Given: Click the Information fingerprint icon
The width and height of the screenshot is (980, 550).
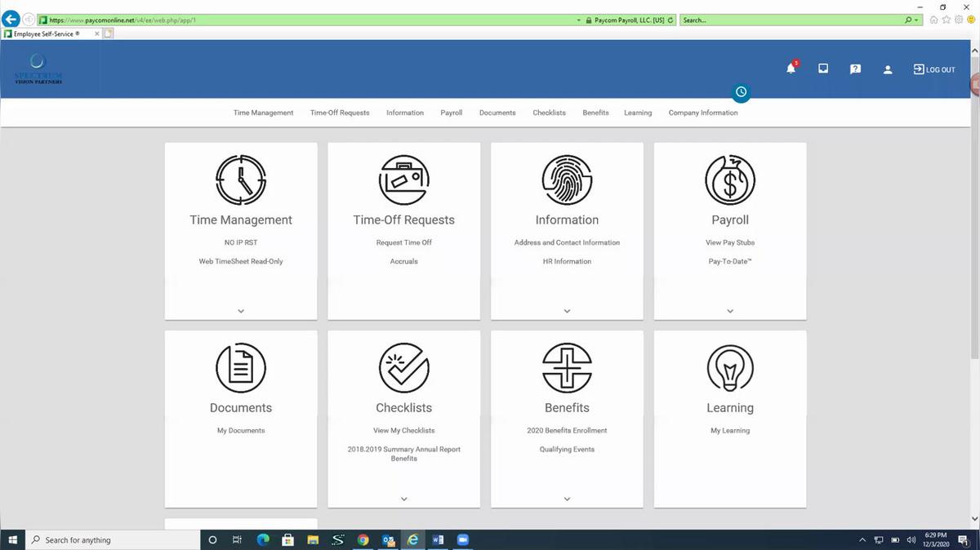Looking at the screenshot, I should (x=567, y=180).
